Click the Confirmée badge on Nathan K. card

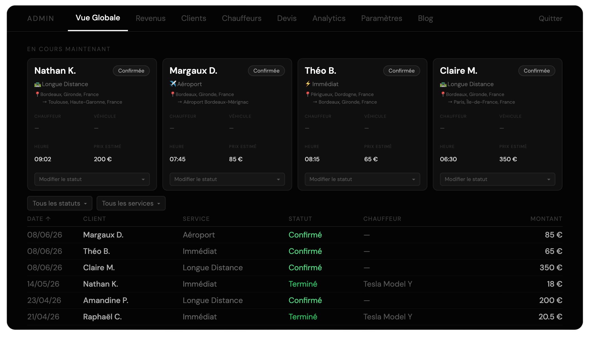point(131,71)
